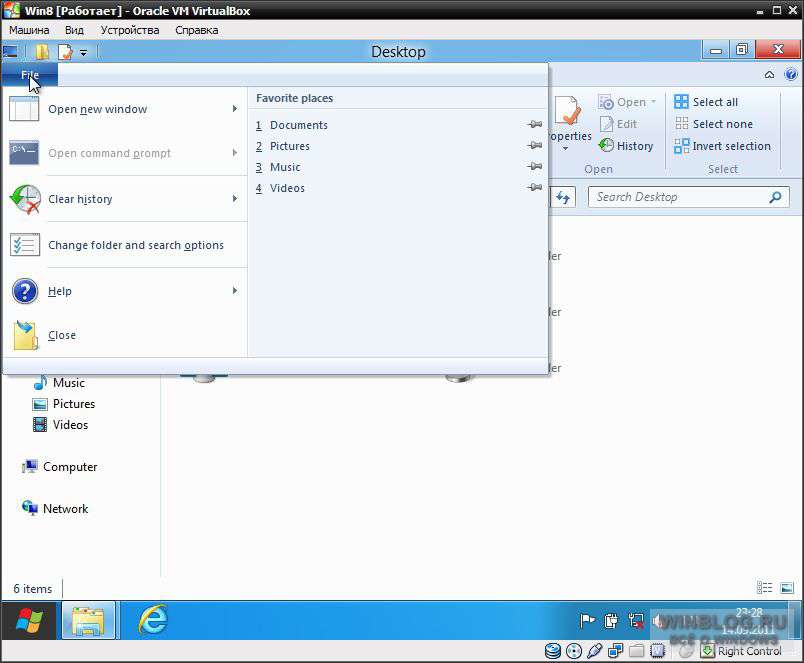Click the refresh arrows button
Screen dimensions: 804x663
563,197
